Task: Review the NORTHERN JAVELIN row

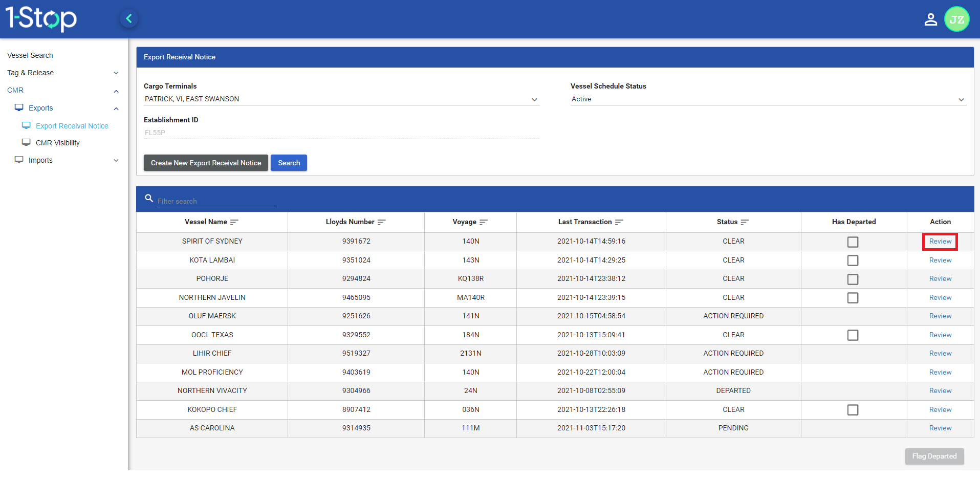Action: coord(940,297)
